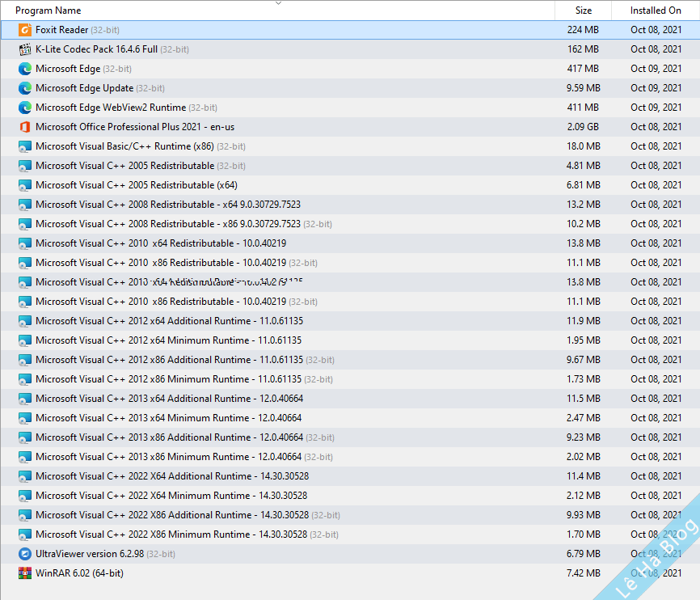This screenshot has width=700, height=600.
Task: Select the Visual C++ 2022 X86 Minimum Runtime icon
Action: click(x=25, y=535)
